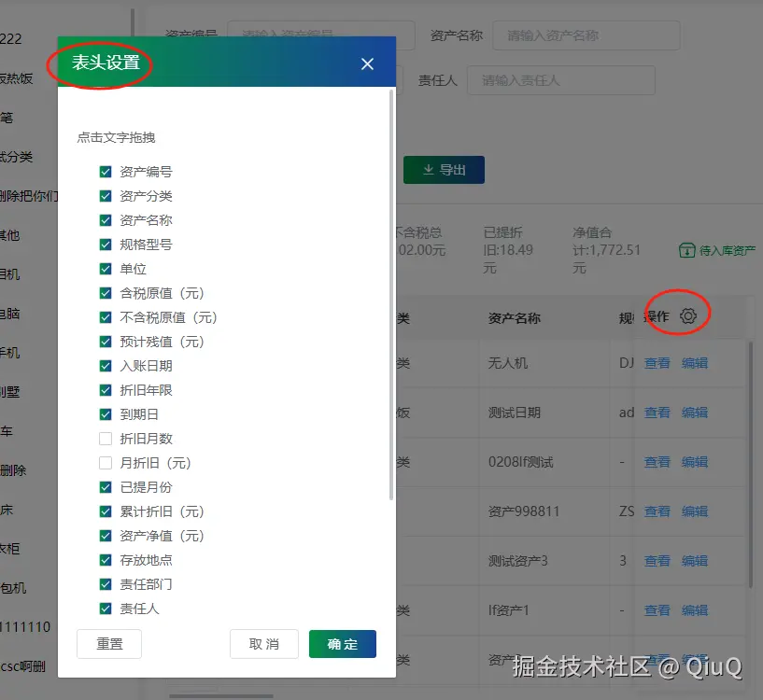Viewport: 763px width, 700px height.
Task: Uncheck the 资产编号 checkbox
Action: (106, 172)
